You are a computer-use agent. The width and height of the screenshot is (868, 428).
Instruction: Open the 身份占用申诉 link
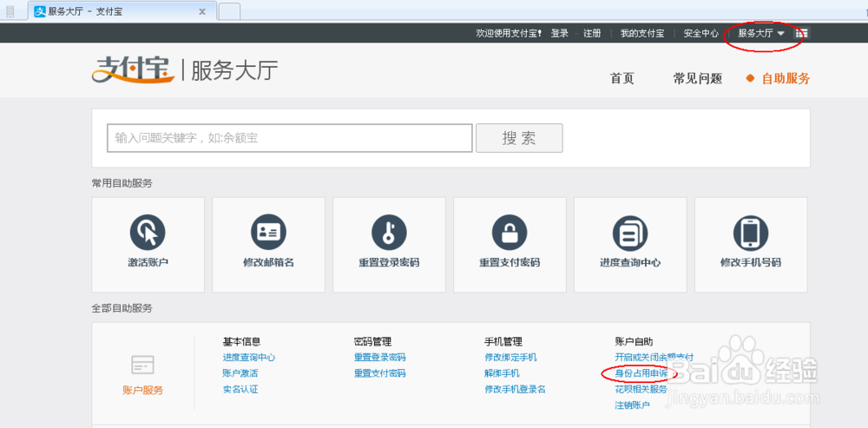point(641,373)
